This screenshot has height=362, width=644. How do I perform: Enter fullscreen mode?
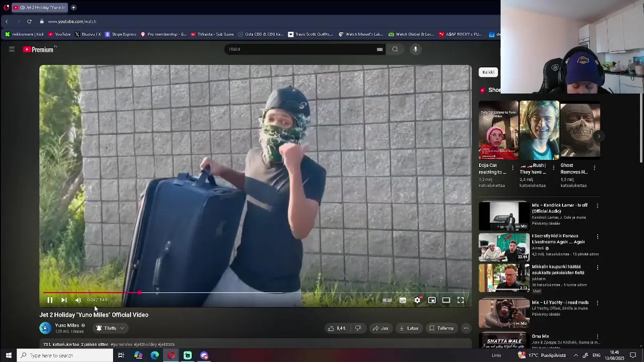pyautogui.click(x=460, y=300)
